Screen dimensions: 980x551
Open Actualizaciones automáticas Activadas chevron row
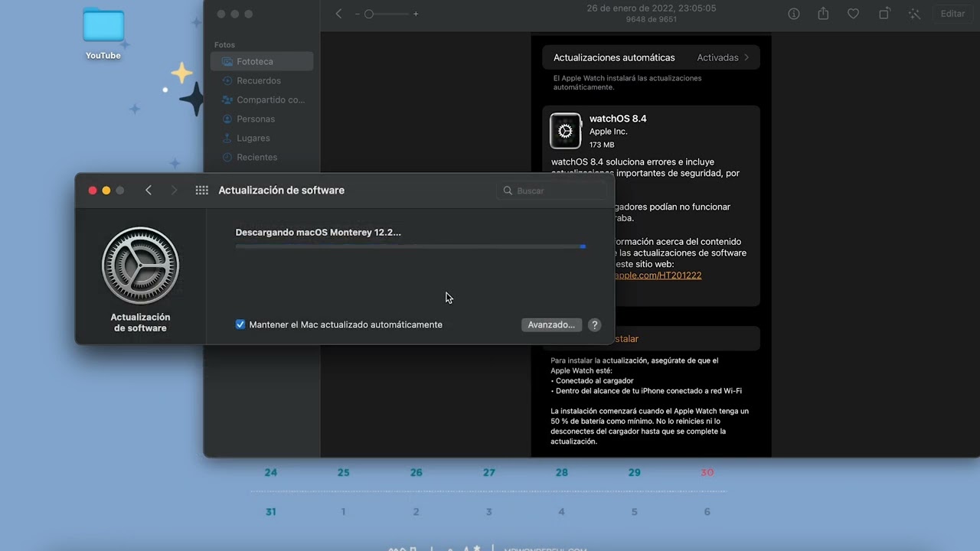click(651, 57)
